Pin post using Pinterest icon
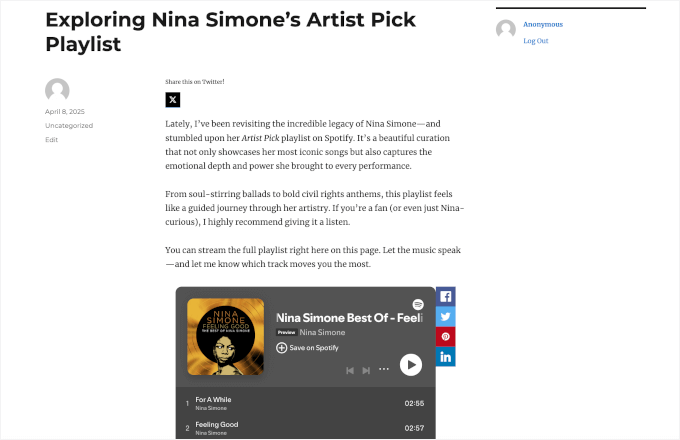Screen dimensions: 680x440 (445, 337)
